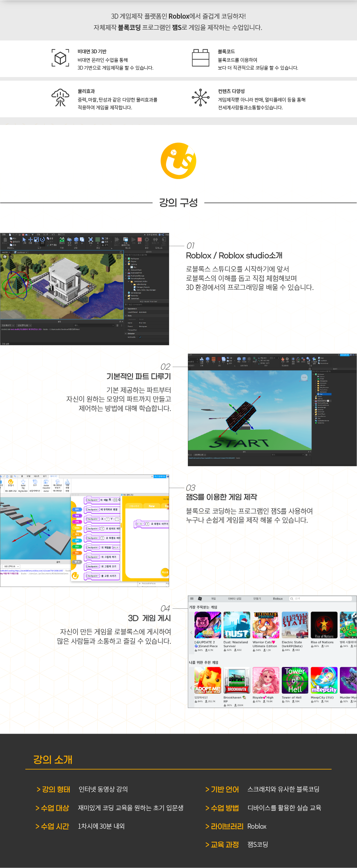
Task: Expand the Players node in Explorer
Action: pyautogui.click(x=125, y=261)
